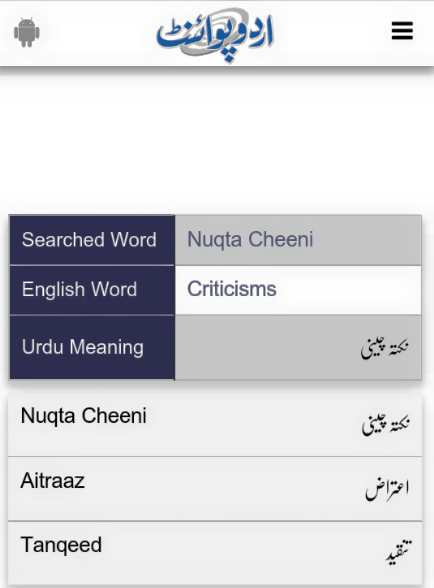Click Urdu script beside Nuqta Cheeni list item
Image resolution: width=434 pixels, height=588 pixels.
click(385, 424)
